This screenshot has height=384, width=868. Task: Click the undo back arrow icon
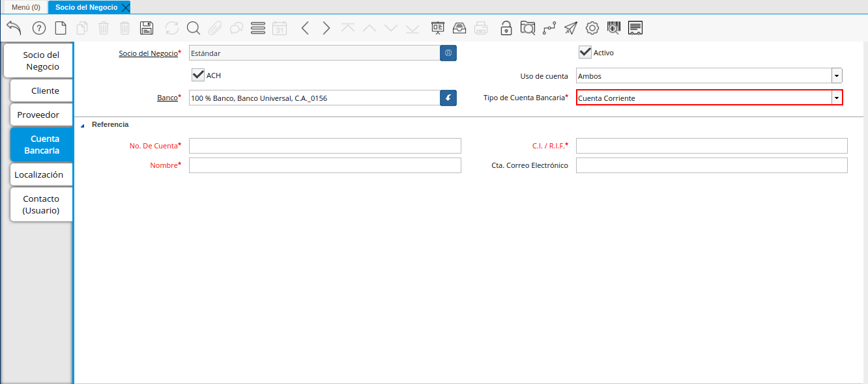click(14, 28)
